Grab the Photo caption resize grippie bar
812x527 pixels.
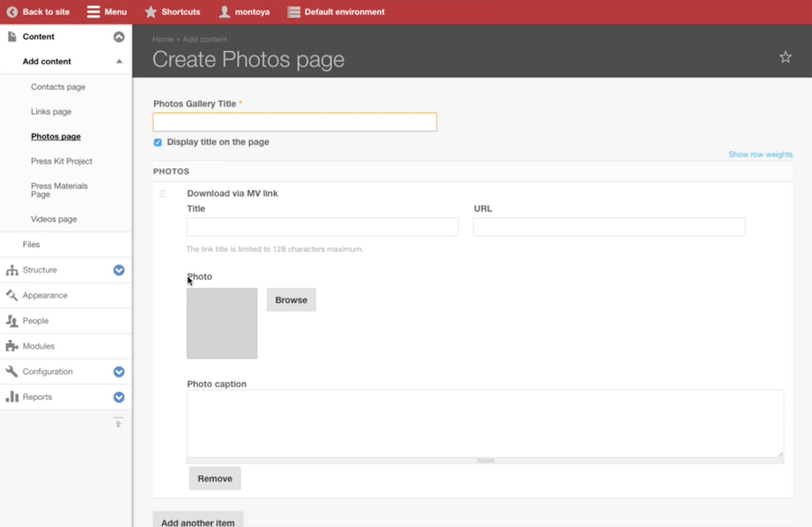[485, 460]
